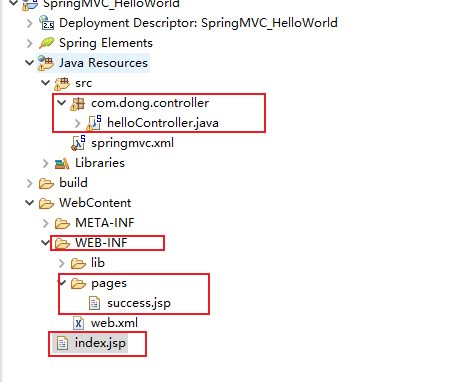Select the 'src' label
The image size is (470, 382).
click(83, 83)
